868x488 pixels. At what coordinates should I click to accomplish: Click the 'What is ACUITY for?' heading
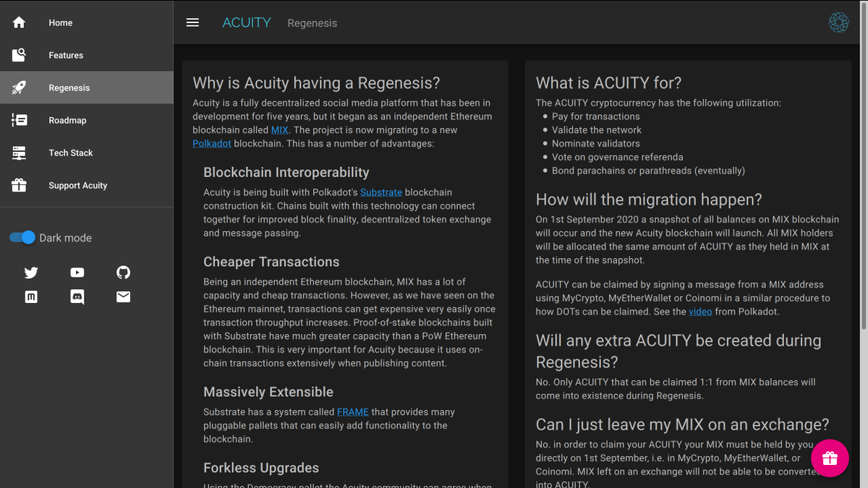(608, 83)
